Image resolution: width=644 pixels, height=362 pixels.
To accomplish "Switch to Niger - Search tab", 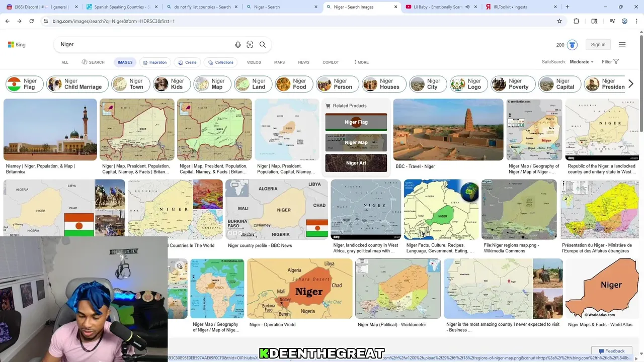I will [x=283, y=7].
